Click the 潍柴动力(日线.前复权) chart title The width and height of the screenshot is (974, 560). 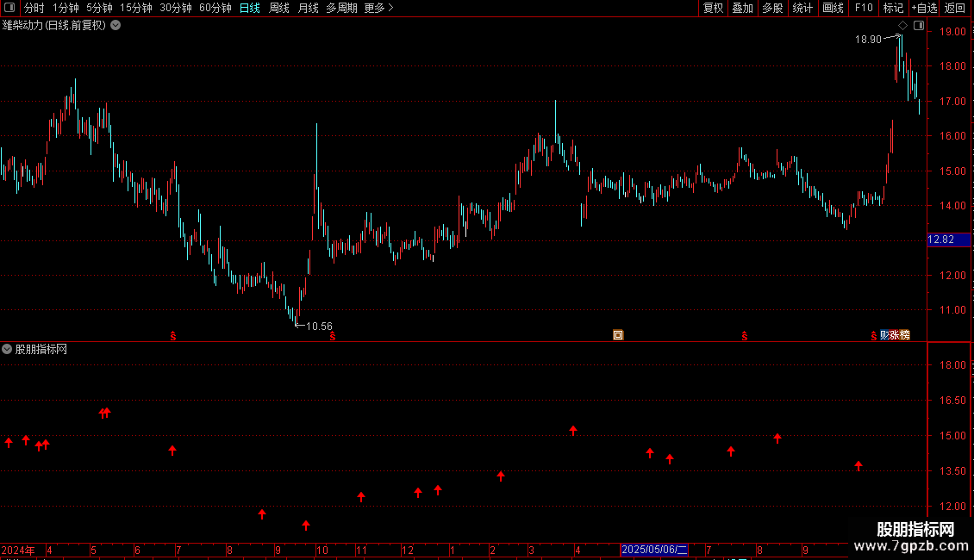click(x=54, y=26)
